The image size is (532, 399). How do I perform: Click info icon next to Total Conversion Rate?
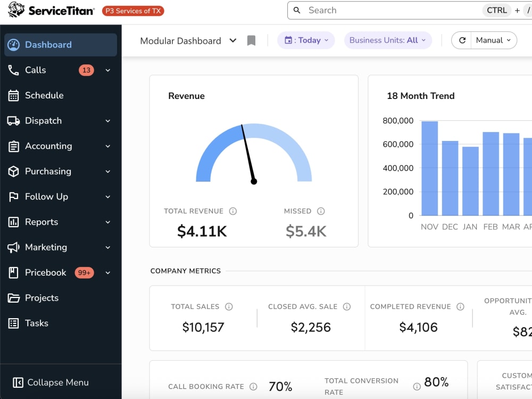tap(417, 386)
